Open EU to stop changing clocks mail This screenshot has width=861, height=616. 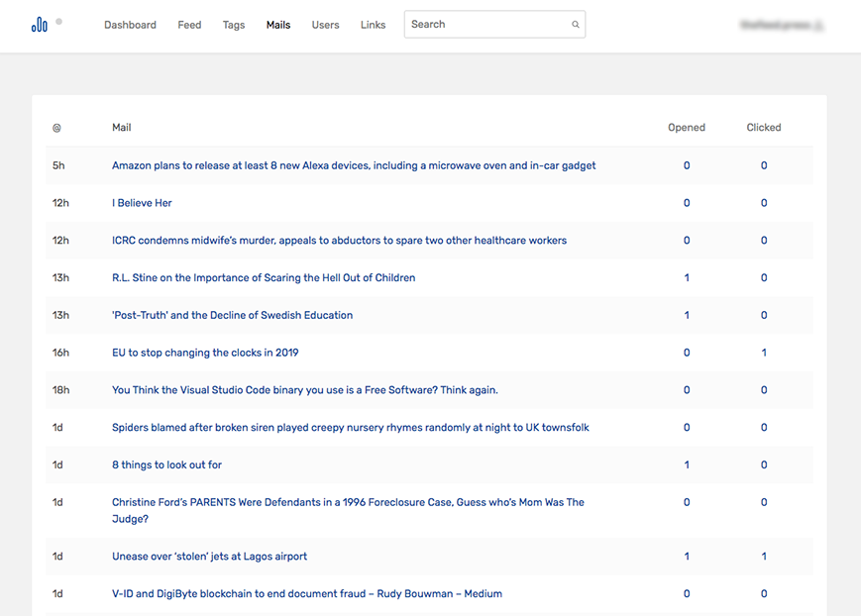click(205, 353)
